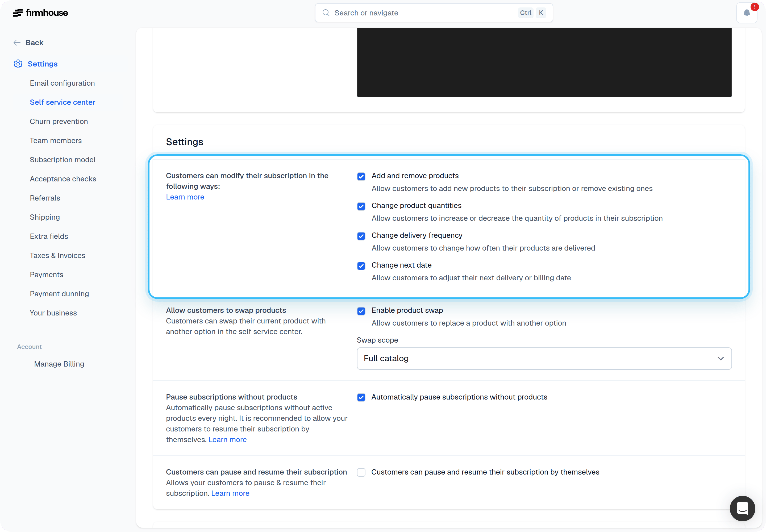The height and width of the screenshot is (532, 766).
Task: Open the notifications bell
Action: click(x=747, y=13)
